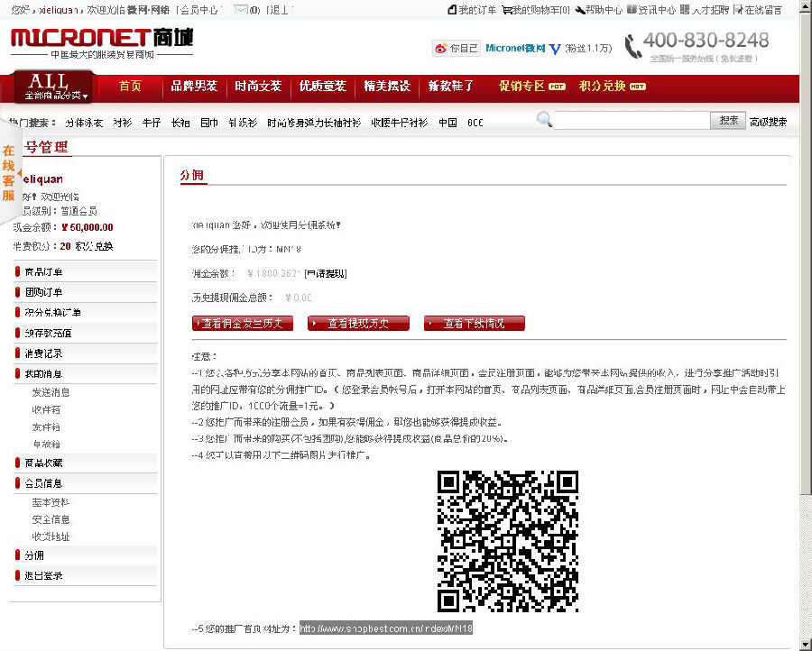Click 积分兑换 link beside points balance
Image resolution: width=812 pixels, height=651 pixels.
pos(94,246)
